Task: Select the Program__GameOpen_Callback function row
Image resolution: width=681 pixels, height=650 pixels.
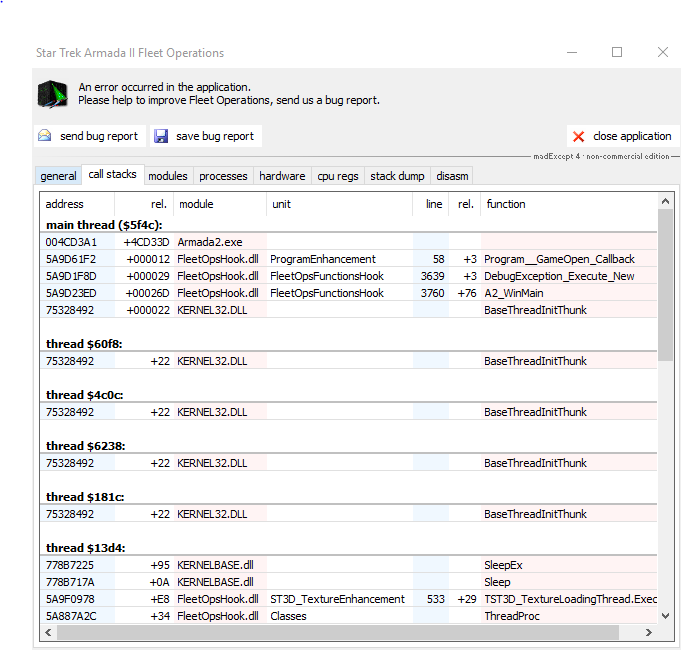Action: [x=348, y=259]
